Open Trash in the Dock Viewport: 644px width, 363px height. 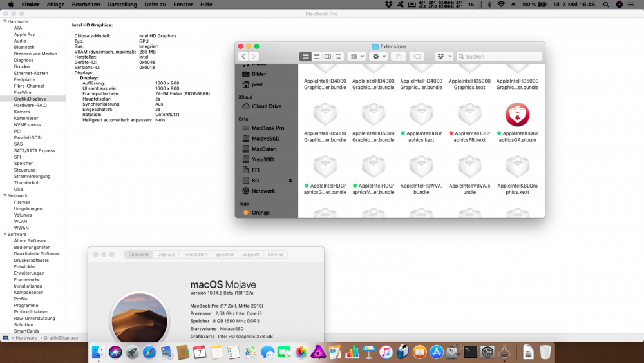click(545, 352)
